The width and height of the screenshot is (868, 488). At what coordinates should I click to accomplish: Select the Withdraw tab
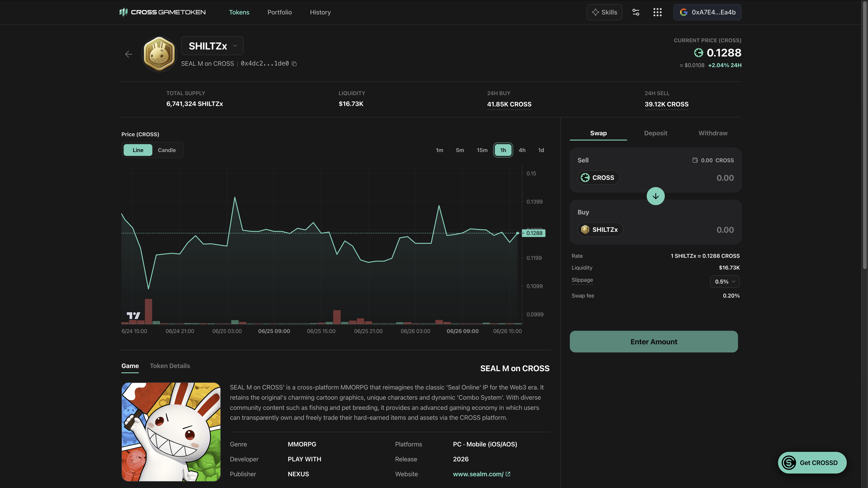pos(713,133)
